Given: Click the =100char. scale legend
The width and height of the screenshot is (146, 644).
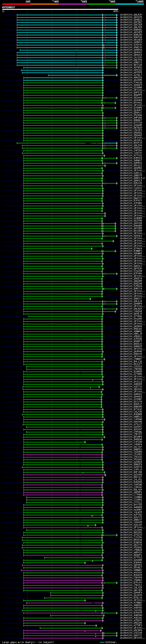Looking at the screenshot, I should 109,642.
